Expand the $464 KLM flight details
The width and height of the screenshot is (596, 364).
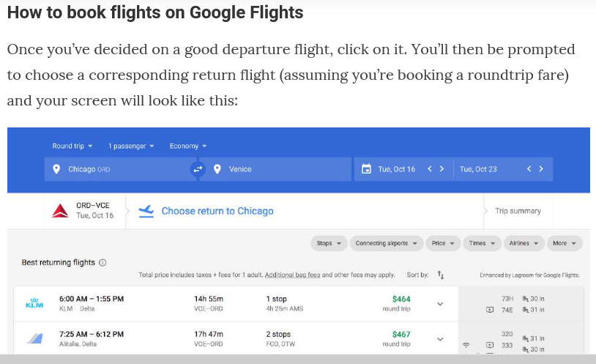[440, 304]
